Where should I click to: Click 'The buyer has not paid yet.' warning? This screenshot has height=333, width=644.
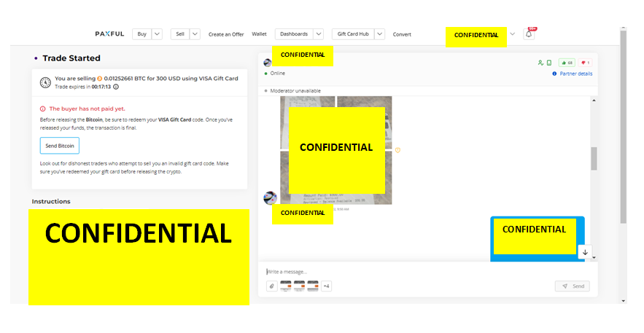point(87,109)
